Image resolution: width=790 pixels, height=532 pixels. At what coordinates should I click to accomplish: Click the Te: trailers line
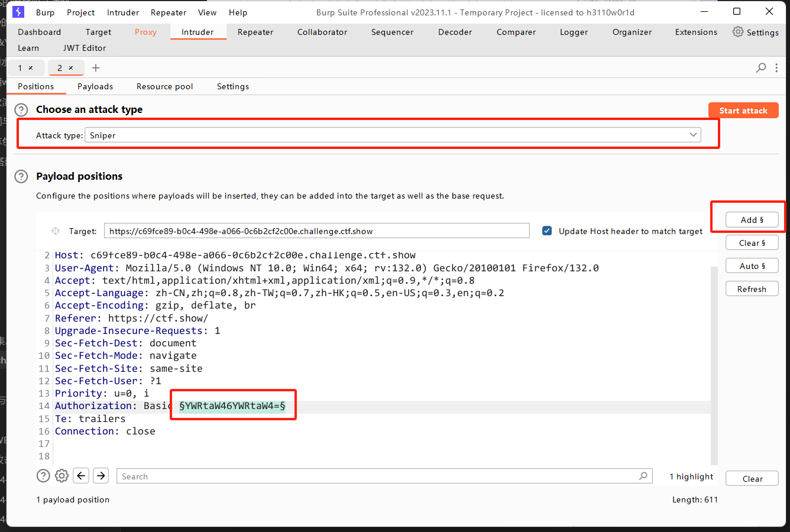point(90,419)
